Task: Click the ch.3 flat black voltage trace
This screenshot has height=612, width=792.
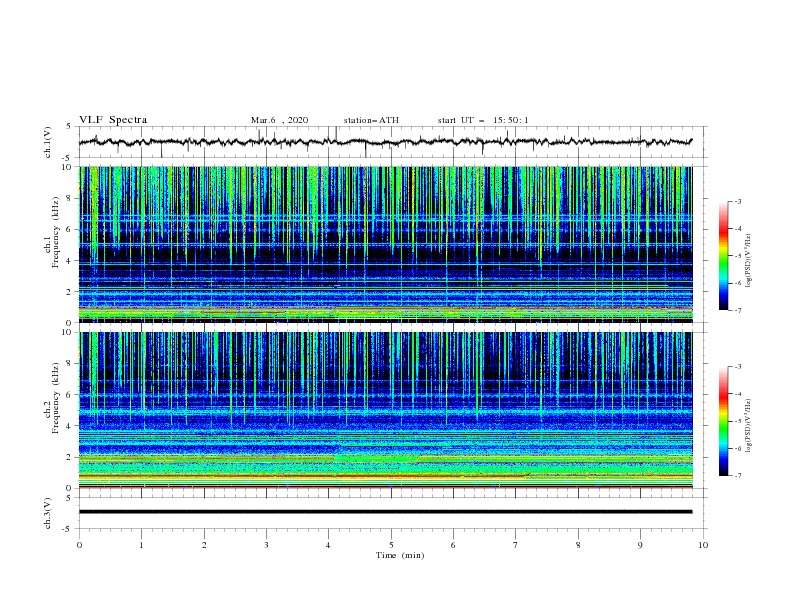Action: pos(385,512)
